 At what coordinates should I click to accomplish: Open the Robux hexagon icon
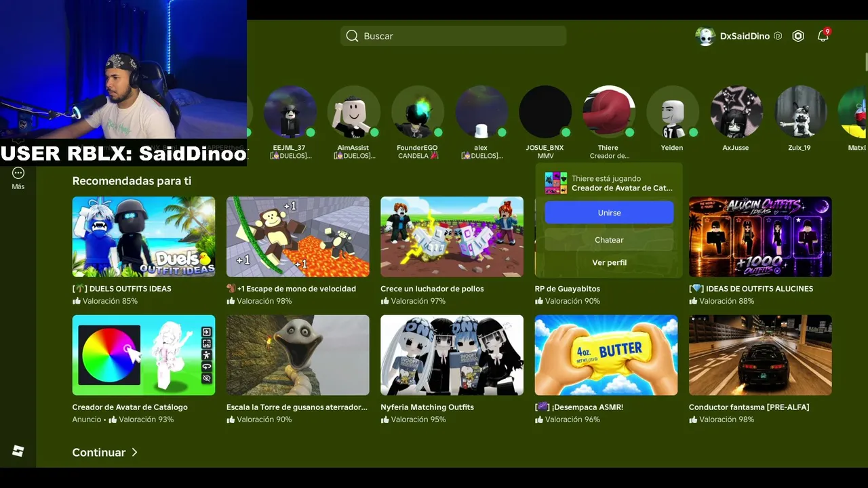[798, 37]
